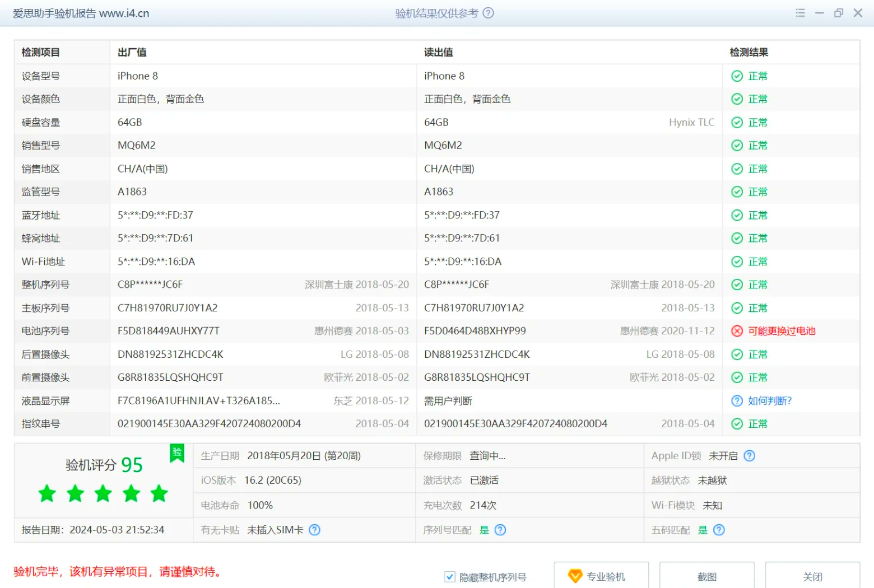The width and height of the screenshot is (874, 588).
Task: Click the green checkmark on the 指纹串号 row
Action: pyautogui.click(x=737, y=424)
